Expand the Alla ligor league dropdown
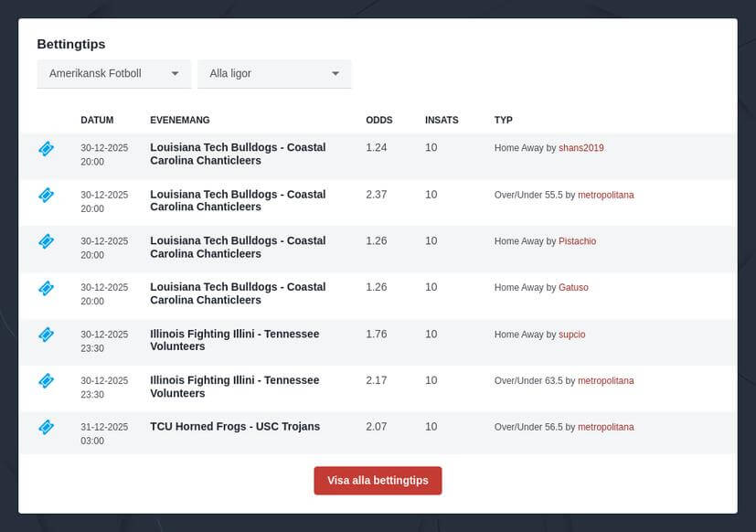Screen dimensions: 756x532 tap(274, 73)
